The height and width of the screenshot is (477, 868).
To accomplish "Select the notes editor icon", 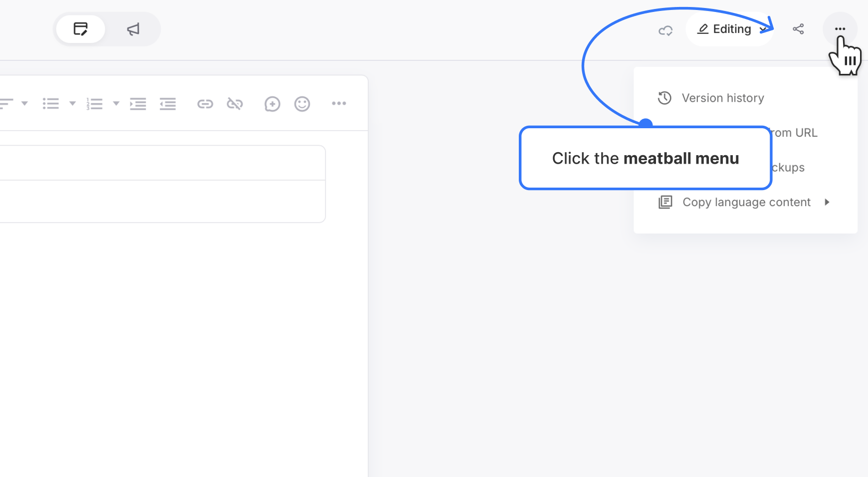I will (x=80, y=29).
